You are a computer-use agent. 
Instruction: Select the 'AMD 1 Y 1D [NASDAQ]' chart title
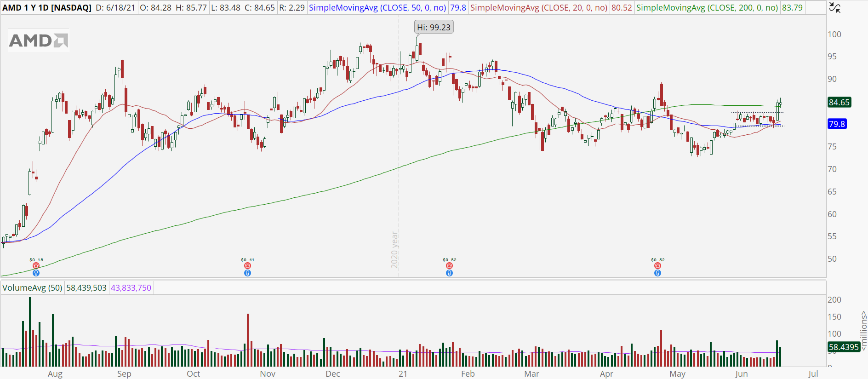click(x=47, y=8)
